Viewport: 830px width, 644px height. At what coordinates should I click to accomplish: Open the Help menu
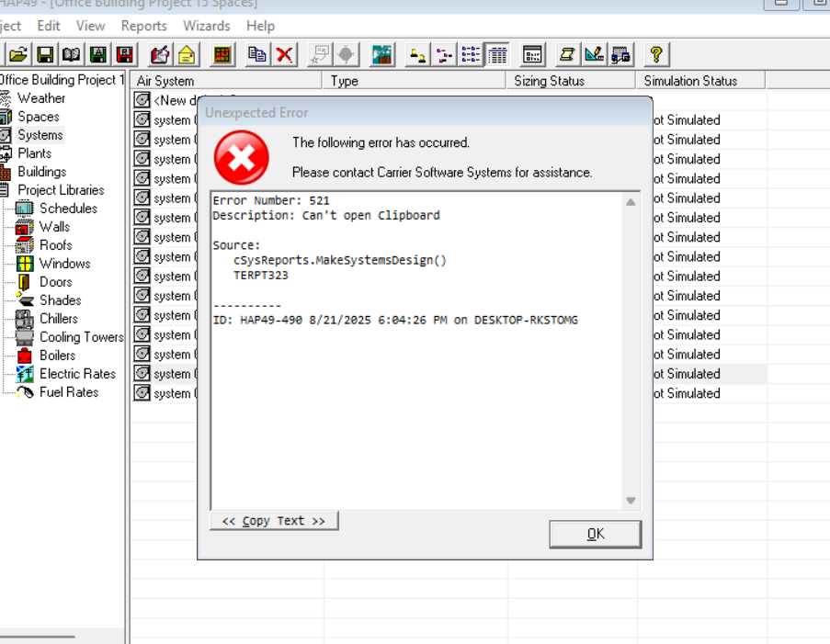[x=260, y=26]
